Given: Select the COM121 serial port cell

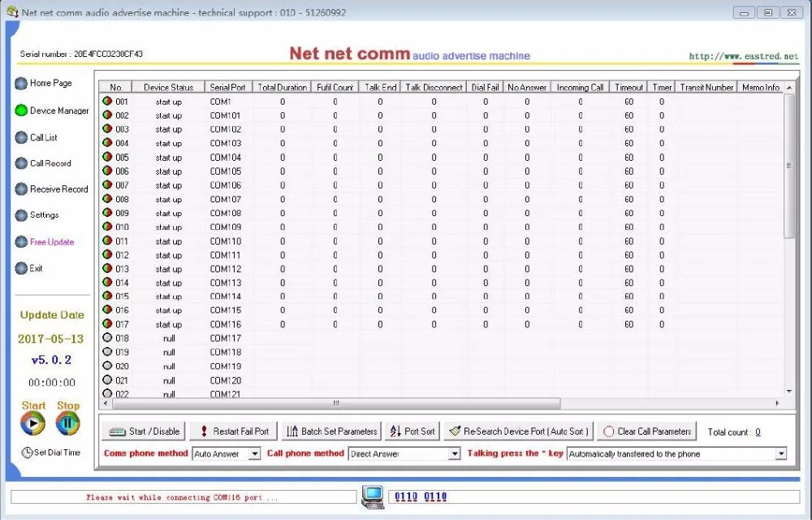Looking at the screenshot, I should coord(225,393).
